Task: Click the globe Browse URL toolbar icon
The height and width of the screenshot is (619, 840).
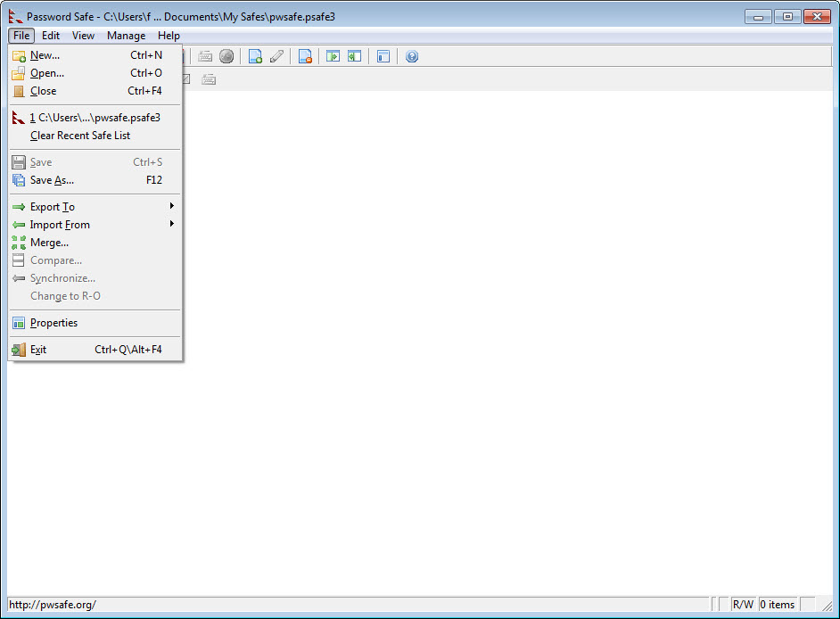Action: tap(226, 56)
